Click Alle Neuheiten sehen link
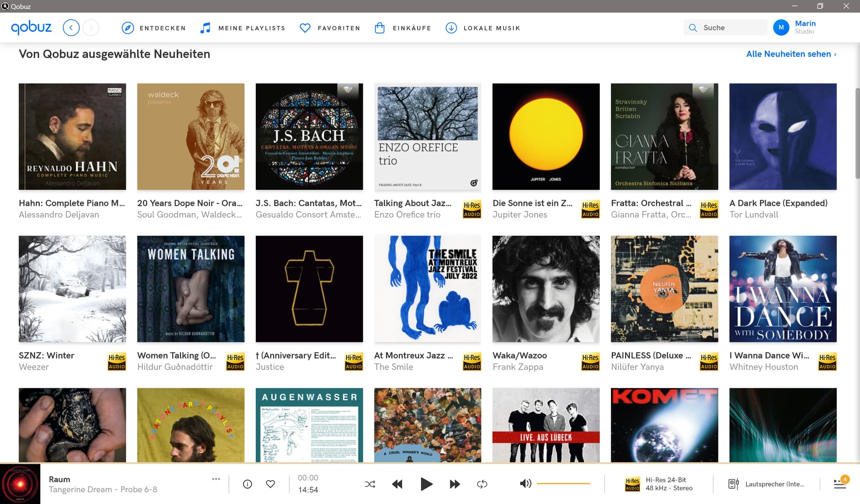860x504 pixels. [791, 54]
